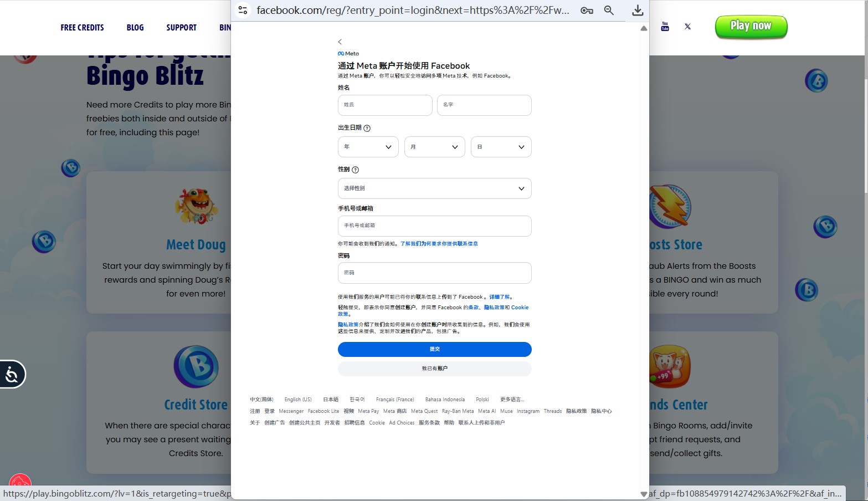Open the X social icon on Bingo Blitz header
The height and width of the screenshot is (501, 868).
point(687,27)
